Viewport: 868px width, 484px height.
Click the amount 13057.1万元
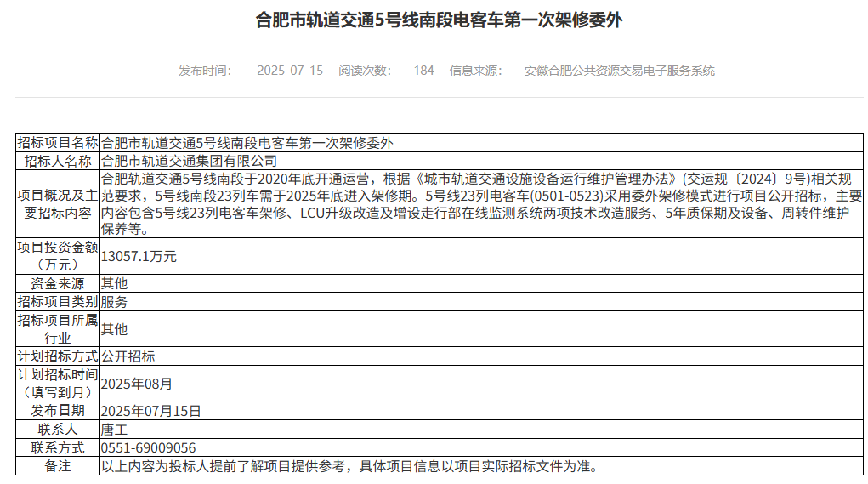pos(139,256)
